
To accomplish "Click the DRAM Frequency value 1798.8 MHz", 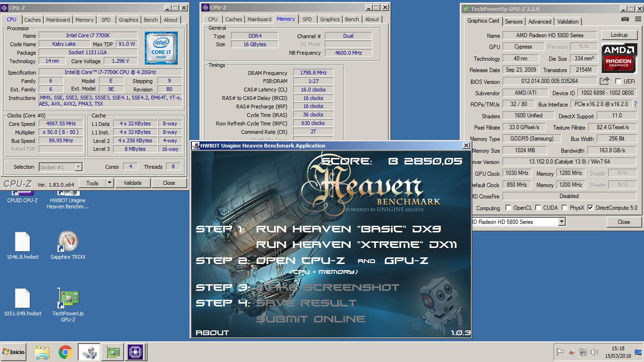I will tap(313, 73).
